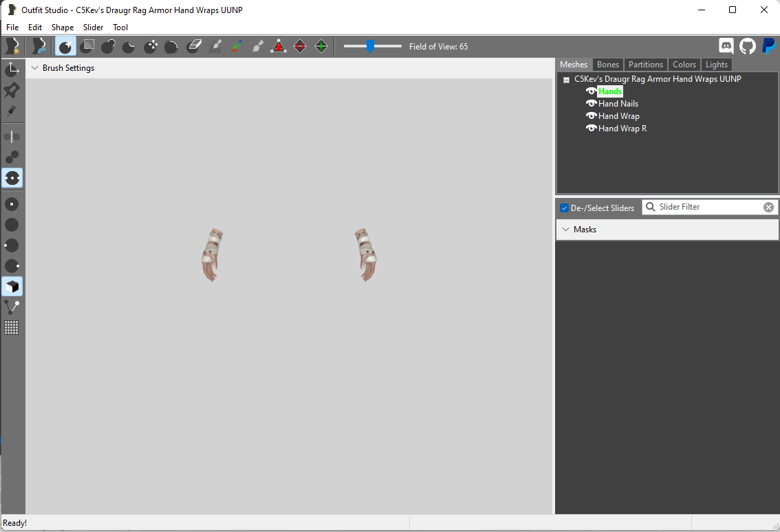Switch to the Meshes tab

tap(574, 65)
